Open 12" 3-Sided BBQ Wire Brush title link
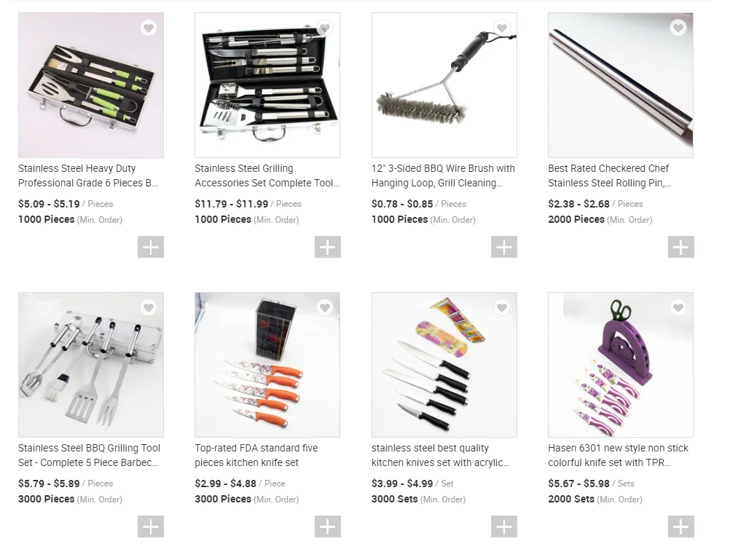 [x=443, y=176]
